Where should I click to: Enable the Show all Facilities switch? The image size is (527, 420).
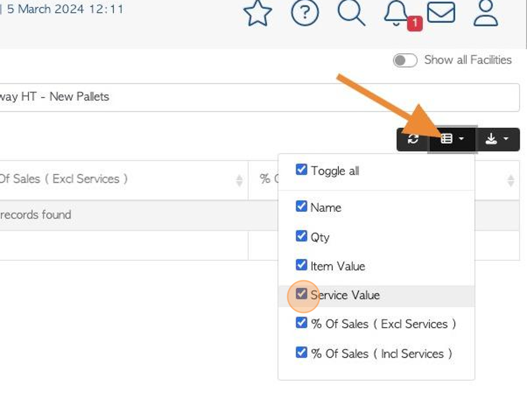(405, 61)
